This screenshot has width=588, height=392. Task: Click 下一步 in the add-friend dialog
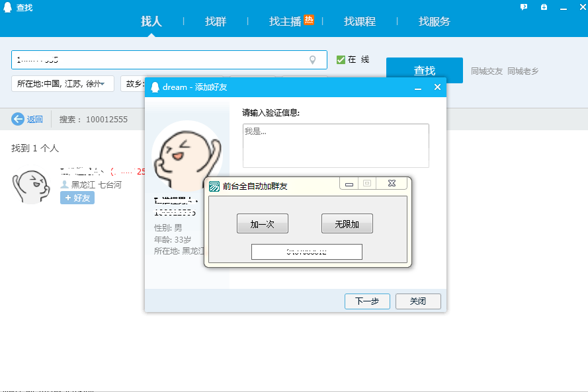tap(367, 301)
